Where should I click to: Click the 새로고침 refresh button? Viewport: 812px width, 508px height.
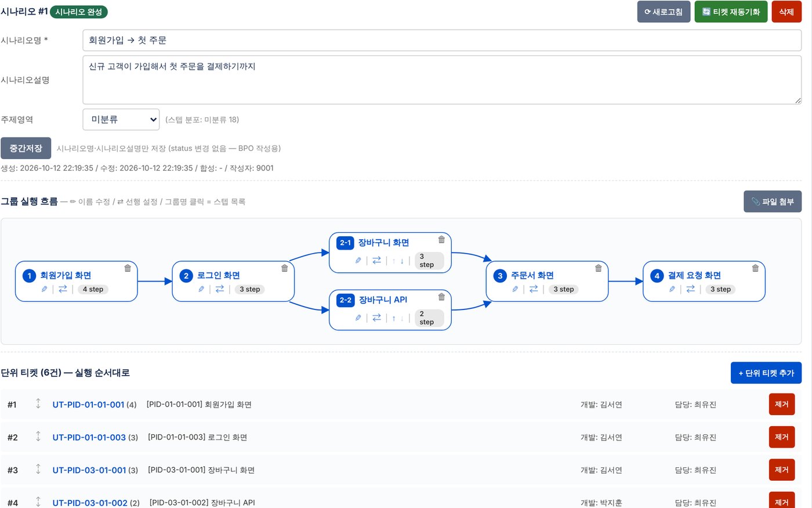[664, 12]
